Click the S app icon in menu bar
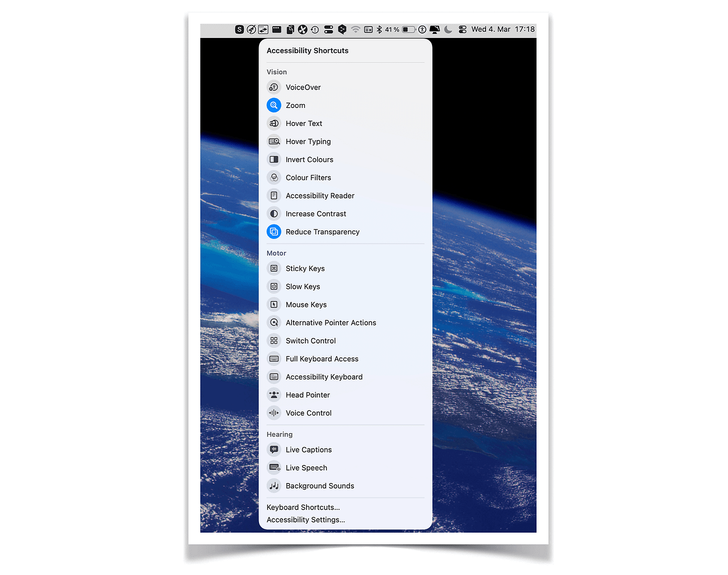728x575 pixels. (x=239, y=29)
